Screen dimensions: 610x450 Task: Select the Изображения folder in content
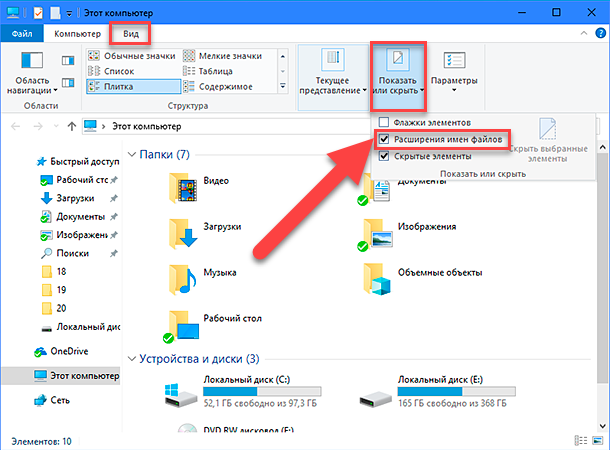point(407,234)
